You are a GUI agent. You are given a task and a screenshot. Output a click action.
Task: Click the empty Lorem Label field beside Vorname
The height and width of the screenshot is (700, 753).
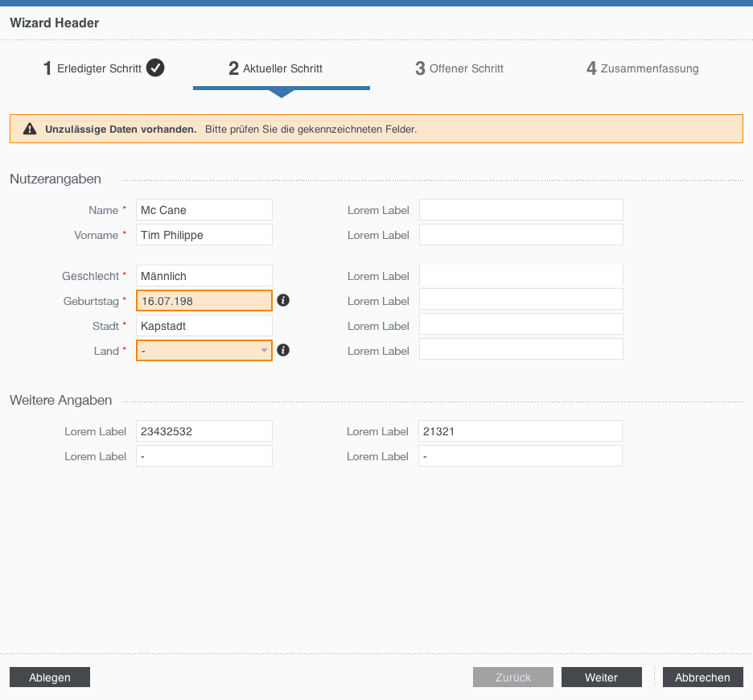(521, 235)
